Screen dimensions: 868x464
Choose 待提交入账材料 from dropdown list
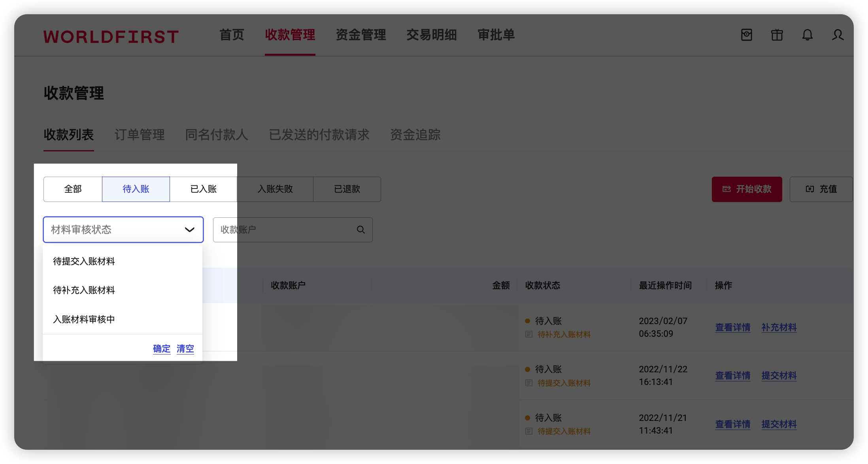point(84,261)
